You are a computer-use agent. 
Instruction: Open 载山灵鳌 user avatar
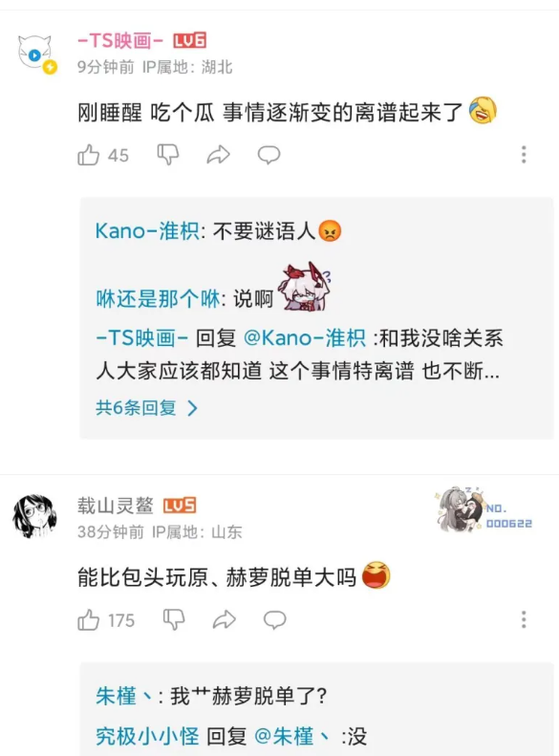(33, 515)
